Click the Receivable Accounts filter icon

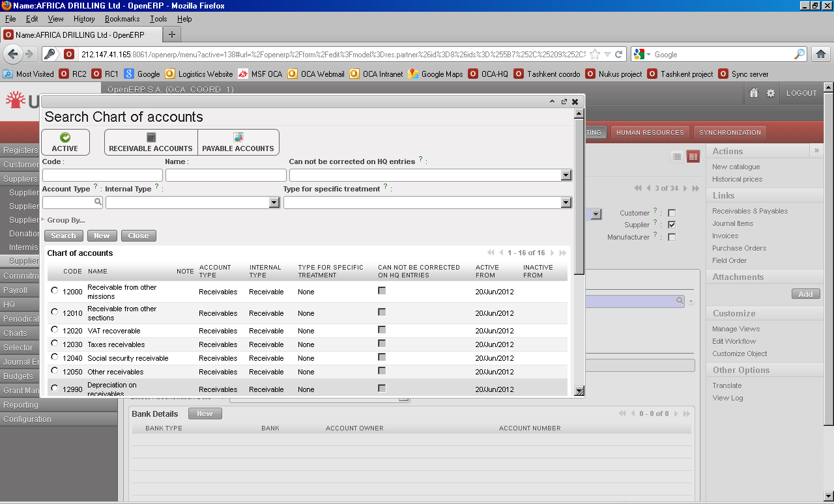[151, 137]
